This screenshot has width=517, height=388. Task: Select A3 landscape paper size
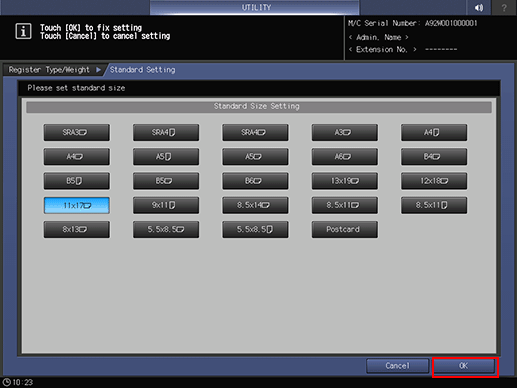pyautogui.click(x=344, y=132)
